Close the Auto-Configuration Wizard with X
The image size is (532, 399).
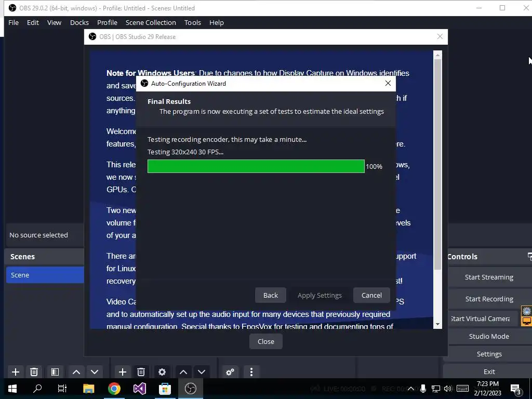point(388,83)
